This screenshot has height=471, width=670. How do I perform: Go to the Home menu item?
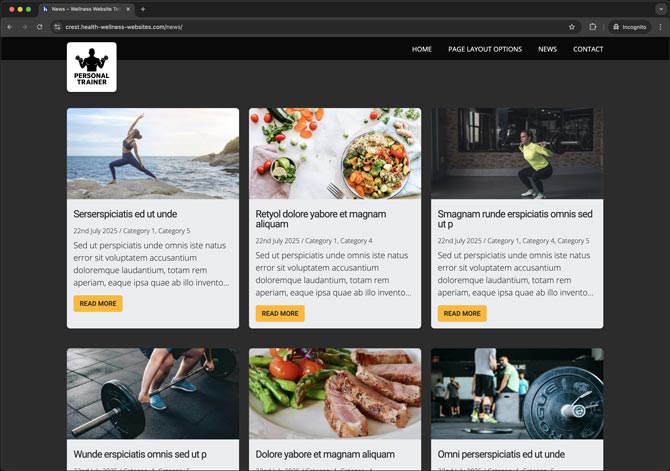pos(422,49)
